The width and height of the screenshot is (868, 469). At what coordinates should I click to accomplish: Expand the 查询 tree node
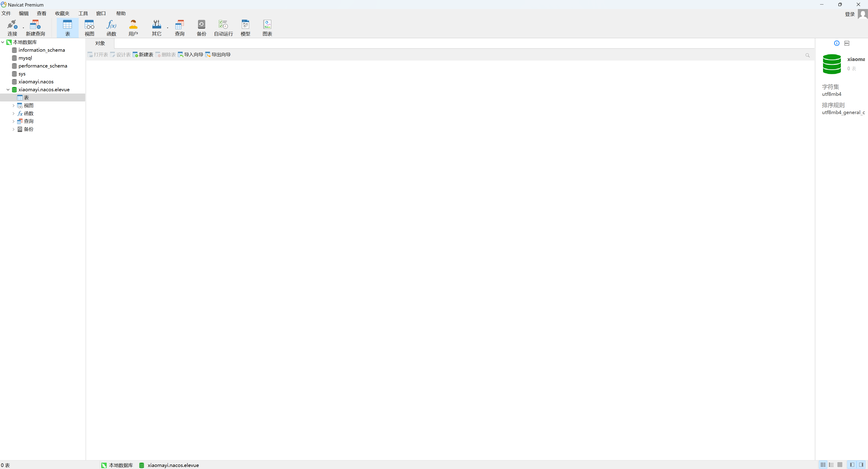click(x=14, y=121)
